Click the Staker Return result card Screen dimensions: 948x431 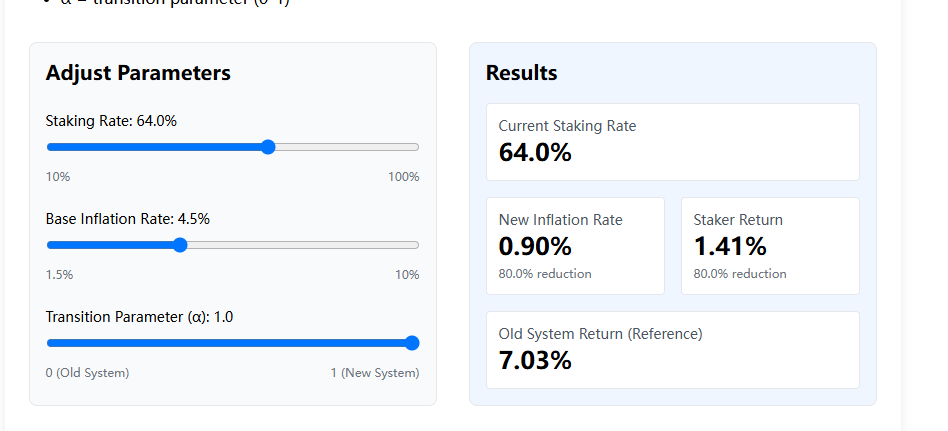click(770, 246)
